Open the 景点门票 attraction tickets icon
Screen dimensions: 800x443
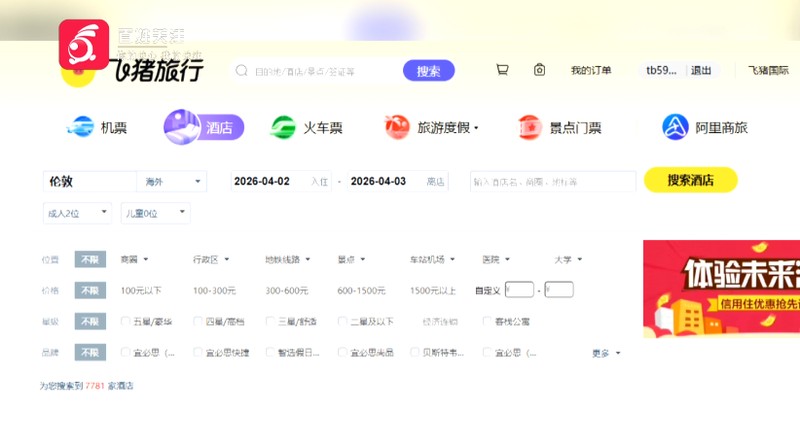coord(529,127)
